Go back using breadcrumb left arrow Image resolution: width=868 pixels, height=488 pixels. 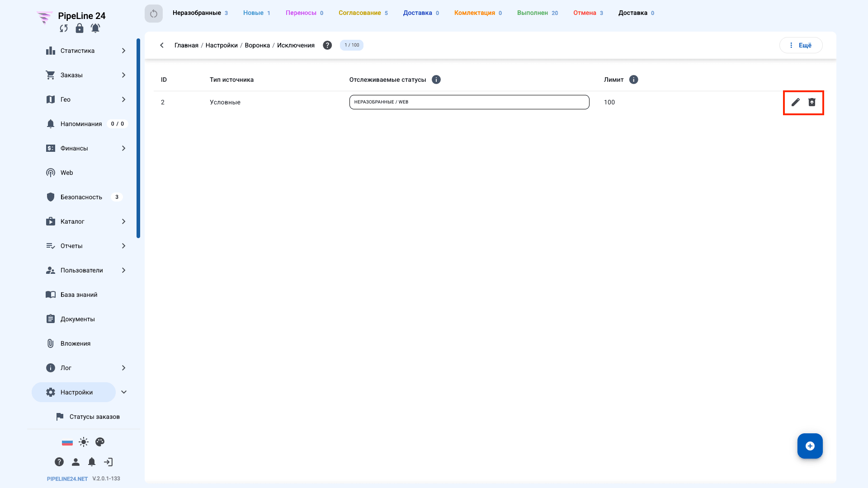162,45
